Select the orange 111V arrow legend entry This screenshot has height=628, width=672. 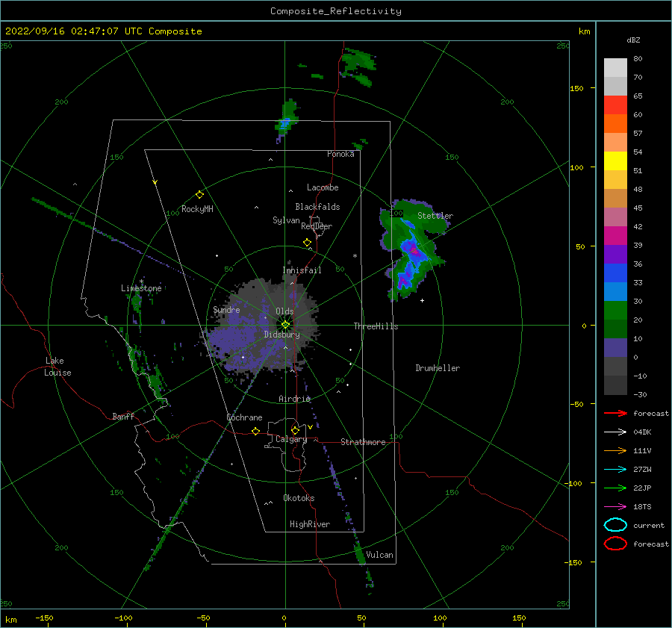[x=615, y=450]
